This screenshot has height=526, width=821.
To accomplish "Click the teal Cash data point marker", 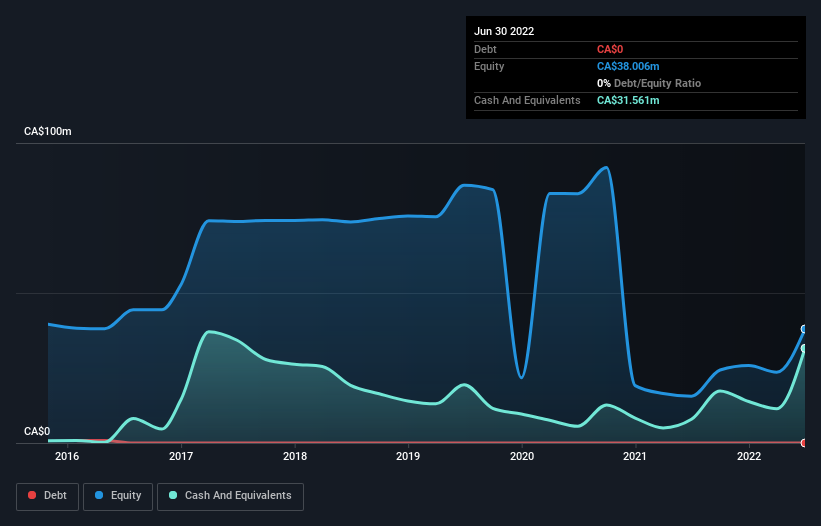I will pos(804,349).
